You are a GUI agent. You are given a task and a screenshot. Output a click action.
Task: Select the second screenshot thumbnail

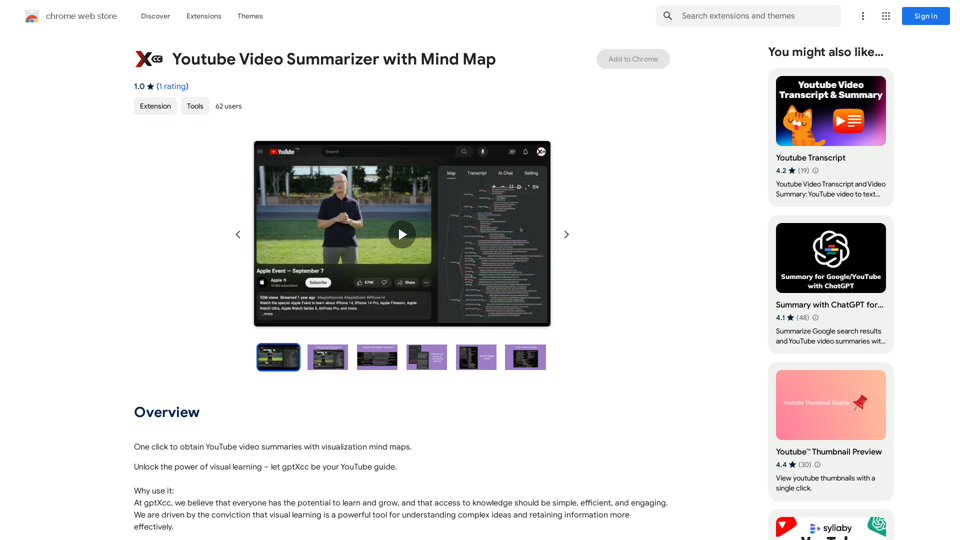pyautogui.click(x=328, y=357)
